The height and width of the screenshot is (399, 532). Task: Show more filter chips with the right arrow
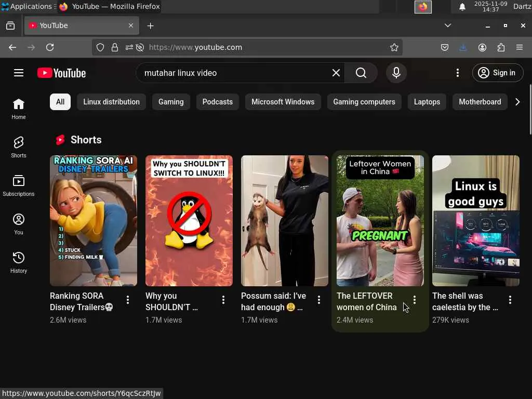point(517,102)
